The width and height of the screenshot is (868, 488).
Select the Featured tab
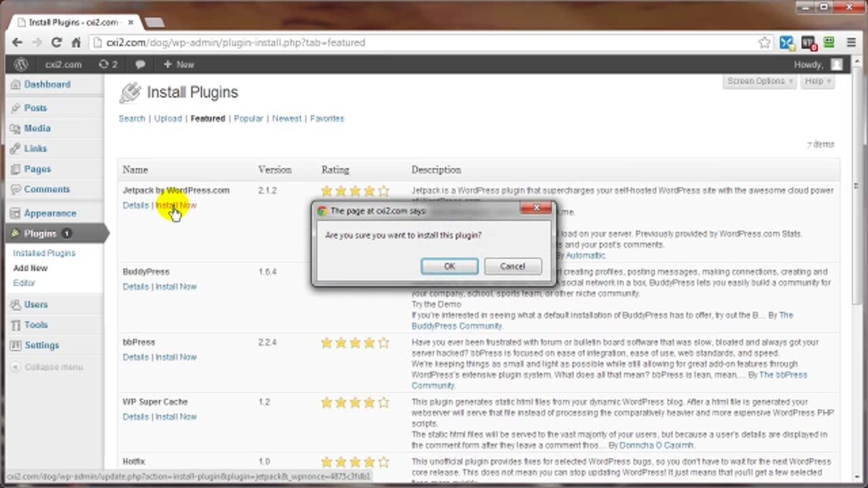[x=208, y=119]
